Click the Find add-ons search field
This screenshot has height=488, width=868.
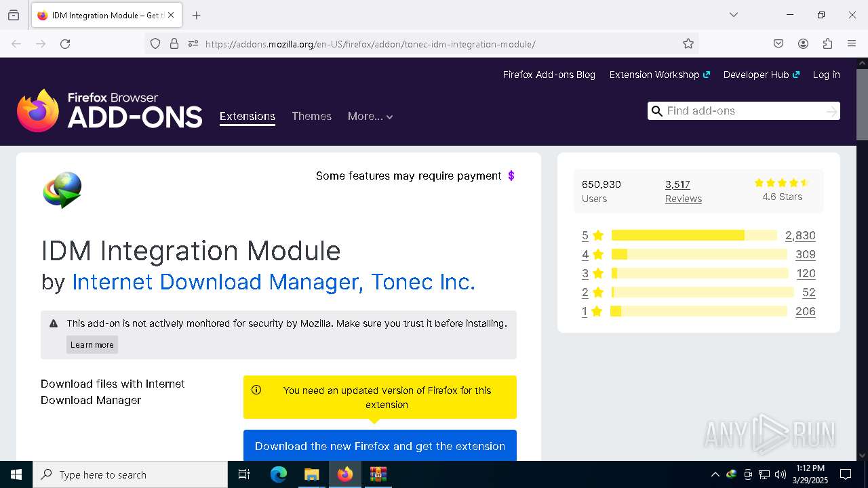(744, 111)
